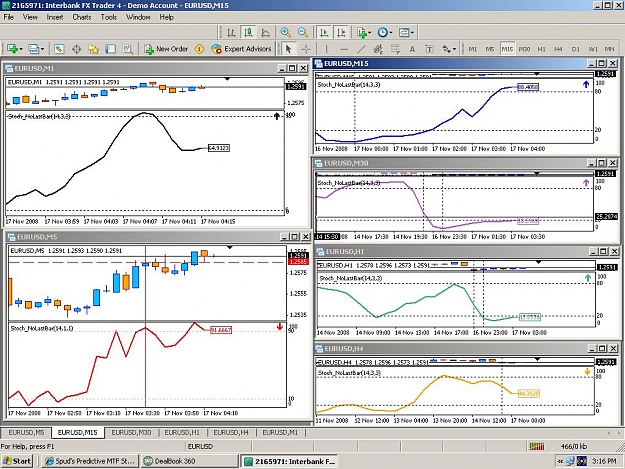
Task: Toggle chart auto scroll
Action: pos(324,32)
